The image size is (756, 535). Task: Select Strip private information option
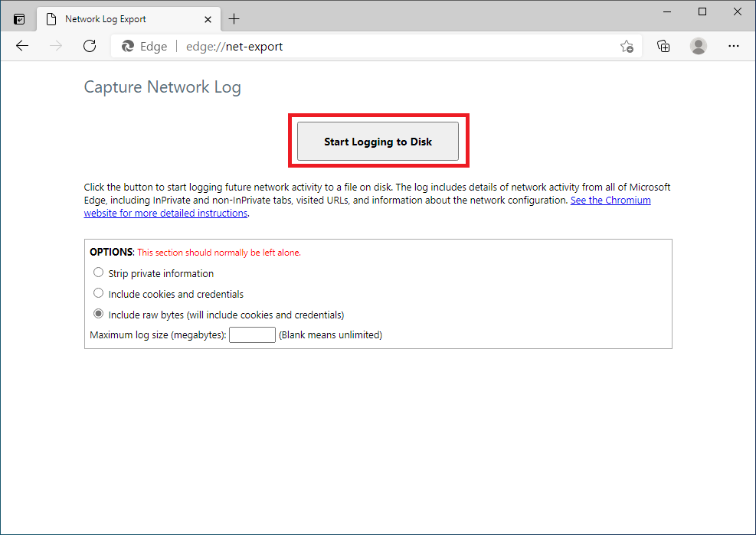point(98,272)
